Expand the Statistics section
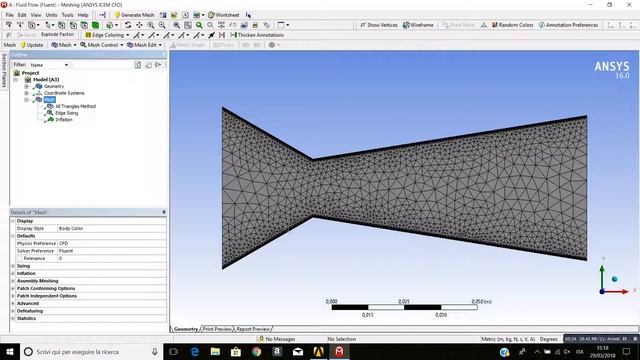This screenshot has height=360, width=640. tap(13, 318)
